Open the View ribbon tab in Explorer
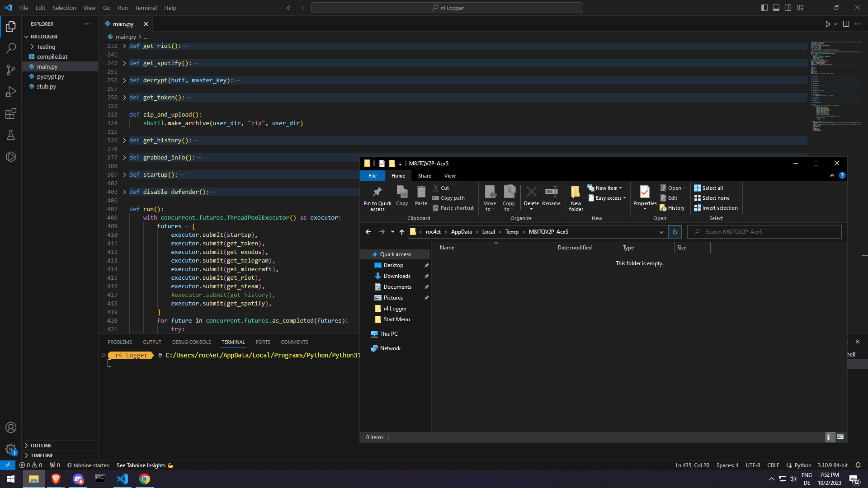868x488 pixels. coord(450,176)
